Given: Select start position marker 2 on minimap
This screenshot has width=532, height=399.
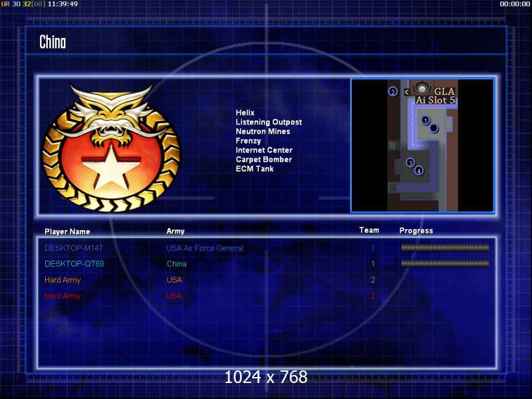Looking at the screenshot, I should (393, 92).
